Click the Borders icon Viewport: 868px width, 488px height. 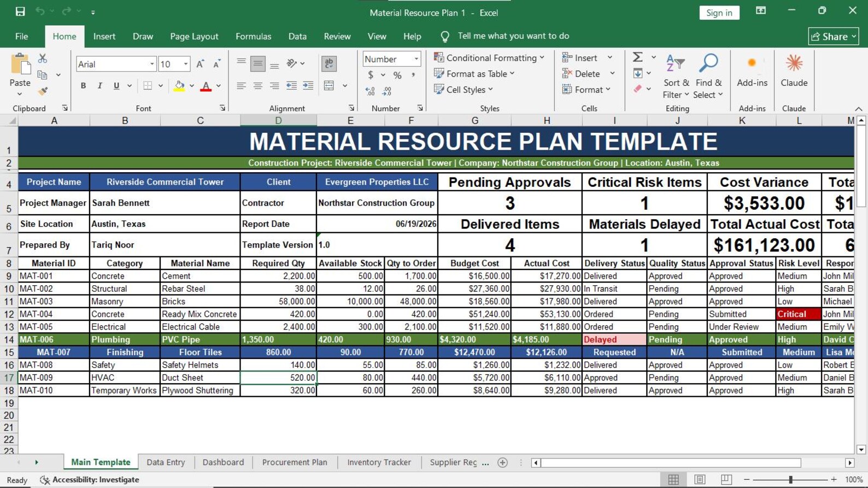tap(148, 86)
